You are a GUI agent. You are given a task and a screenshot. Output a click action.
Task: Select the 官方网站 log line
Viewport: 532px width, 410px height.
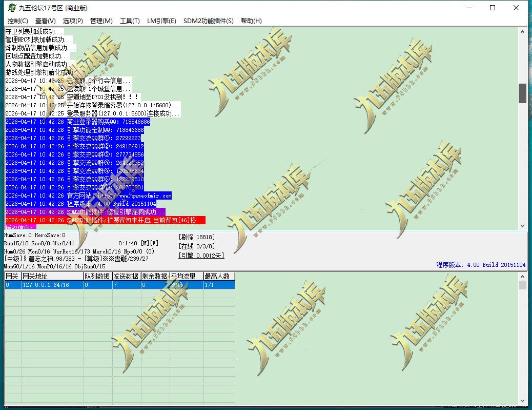tap(88, 196)
